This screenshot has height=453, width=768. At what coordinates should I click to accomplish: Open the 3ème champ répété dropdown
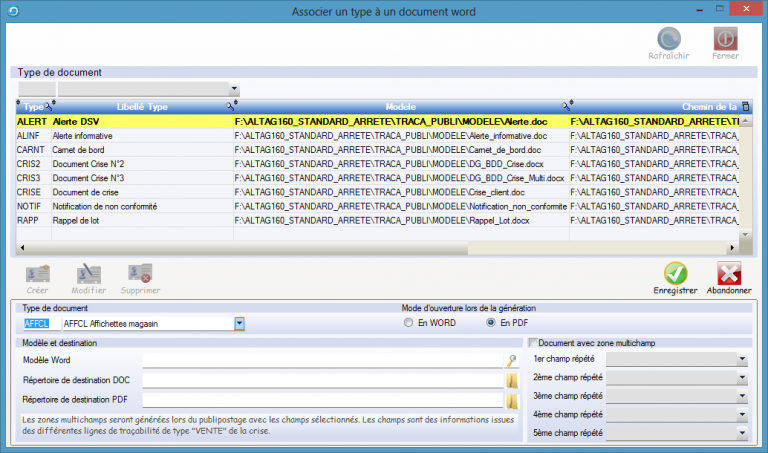tap(742, 396)
